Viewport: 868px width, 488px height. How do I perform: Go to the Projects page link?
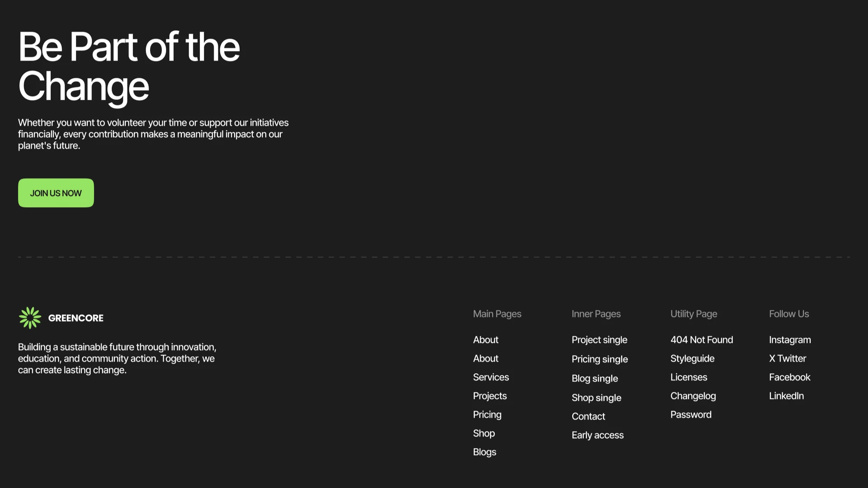(x=490, y=396)
